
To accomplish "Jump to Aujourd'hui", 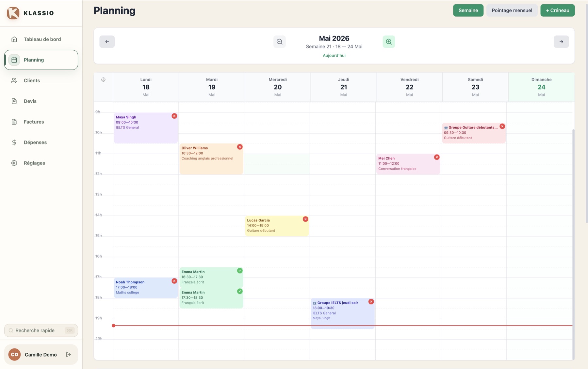I will coord(334,56).
